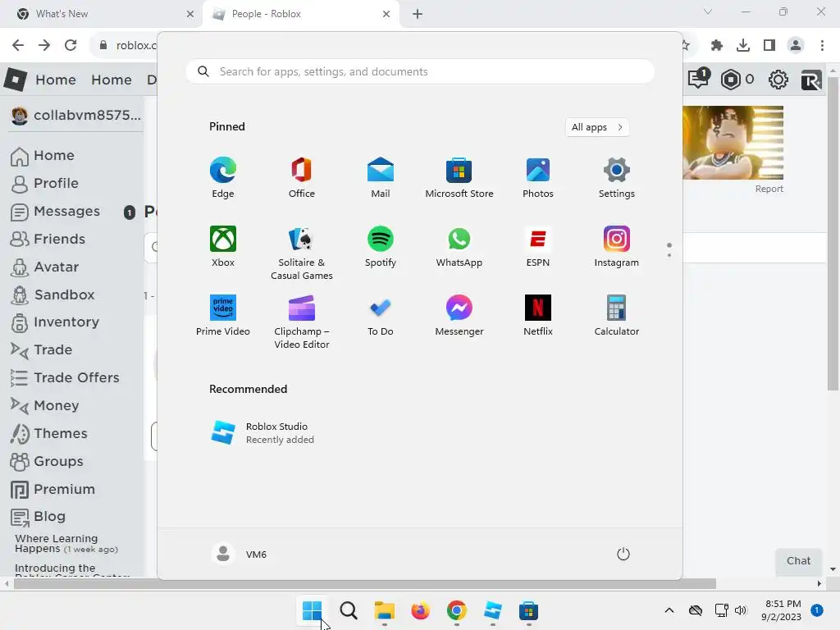Launch the To Do app

[381, 316]
